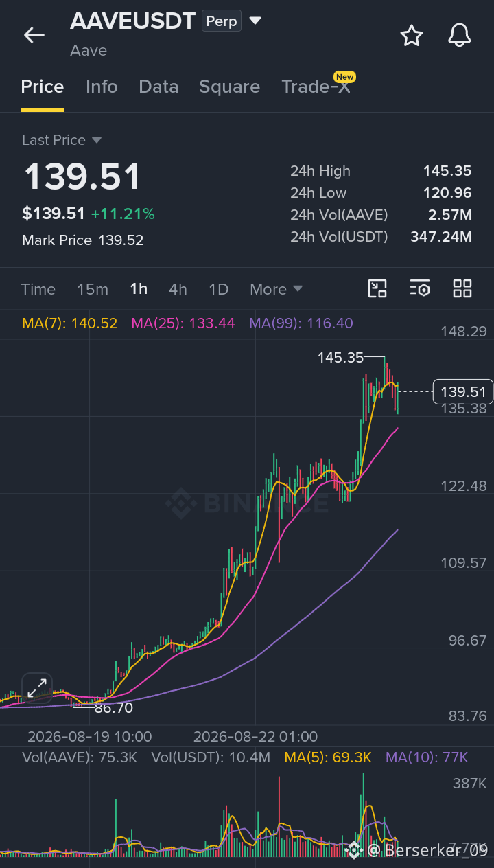Tap the 86.70 low marker on chart

pos(114,708)
